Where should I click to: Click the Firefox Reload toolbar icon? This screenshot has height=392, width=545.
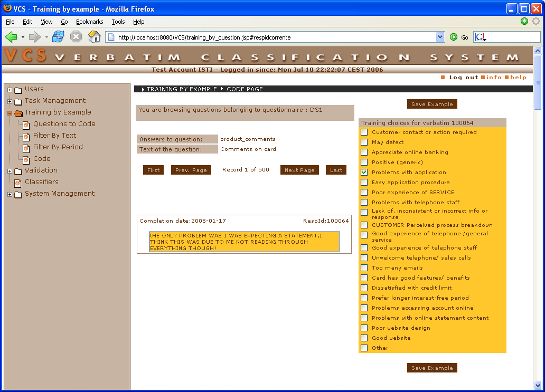pyautogui.click(x=58, y=37)
